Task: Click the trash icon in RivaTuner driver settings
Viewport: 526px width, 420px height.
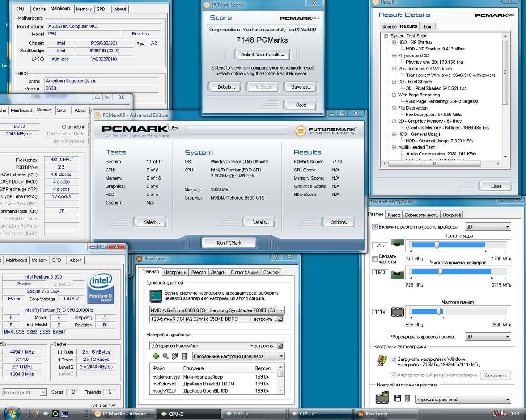Action: click(184, 356)
